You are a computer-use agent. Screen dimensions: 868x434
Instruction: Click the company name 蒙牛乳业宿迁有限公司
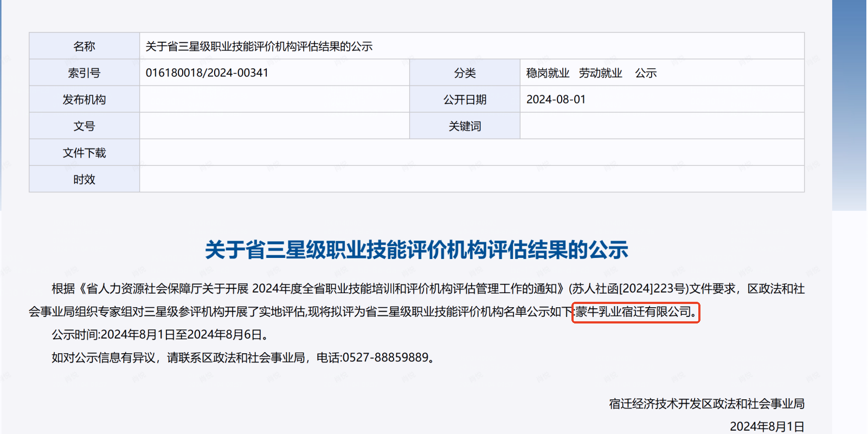633,312
